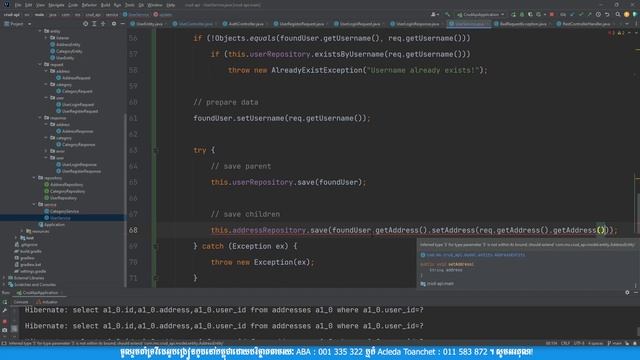This screenshot has width=640, height=360.
Task: Open the Navigate menu
Action: (56, 5)
